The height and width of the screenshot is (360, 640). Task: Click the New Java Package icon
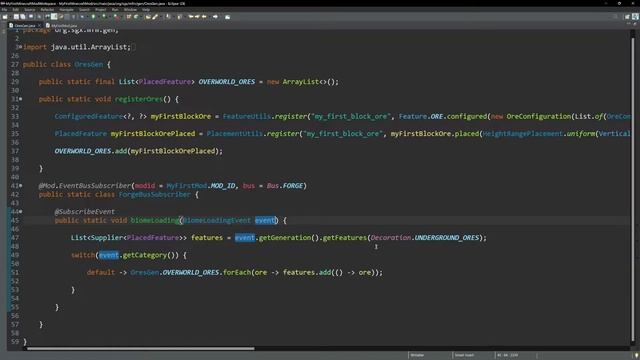pos(129,17)
